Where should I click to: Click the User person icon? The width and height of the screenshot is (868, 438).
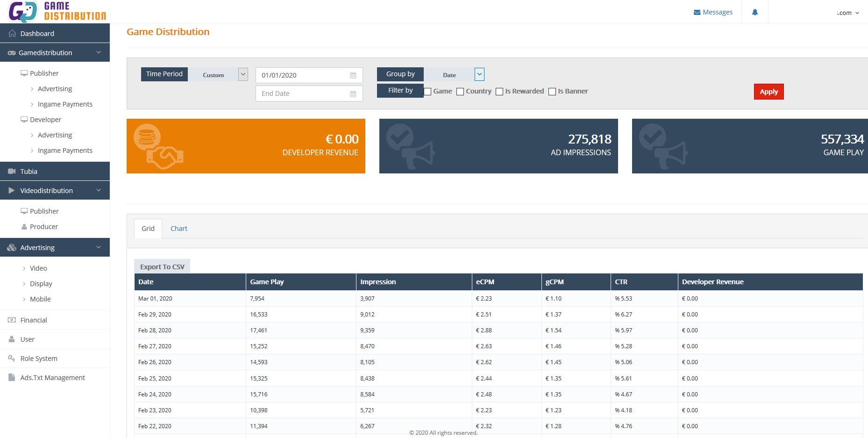point(12,339)
